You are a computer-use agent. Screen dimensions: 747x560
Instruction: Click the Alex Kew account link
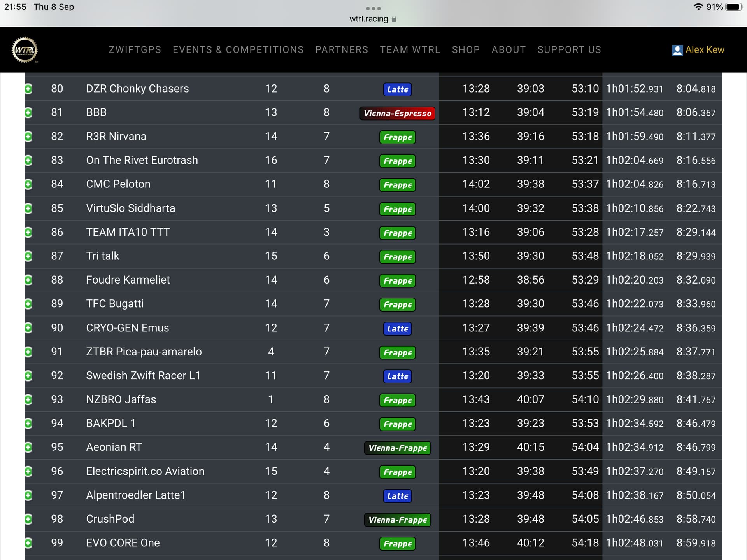click(705, 50)
